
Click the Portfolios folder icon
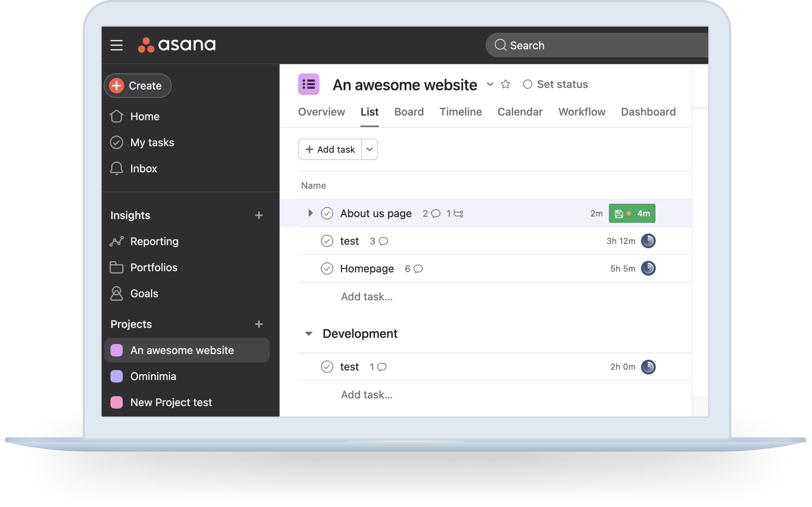tap(116, 267)
